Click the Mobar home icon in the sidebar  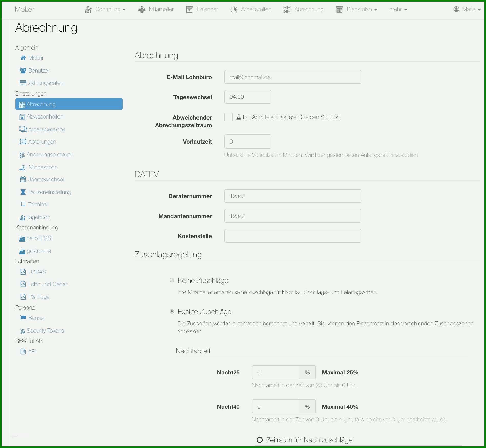[x=23, y=58]
